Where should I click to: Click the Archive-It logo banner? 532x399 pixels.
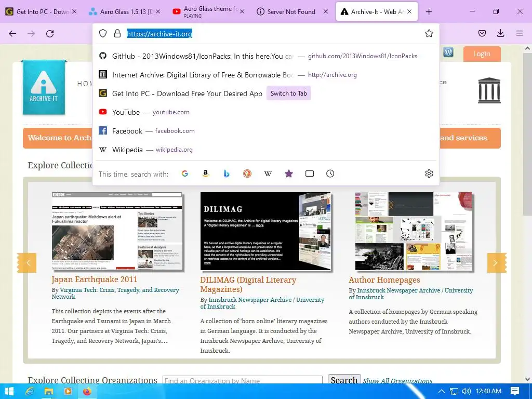coord(44,87)
